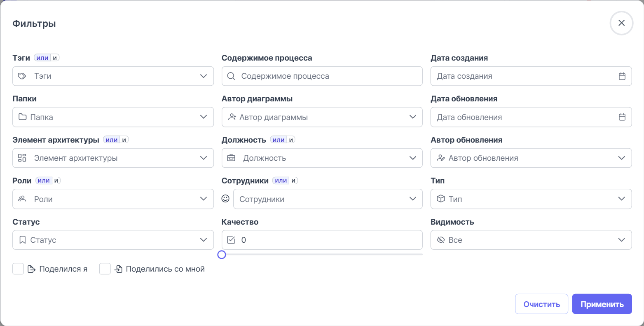Click the cube icon in Тип field
644x326 pixels.
441,199
